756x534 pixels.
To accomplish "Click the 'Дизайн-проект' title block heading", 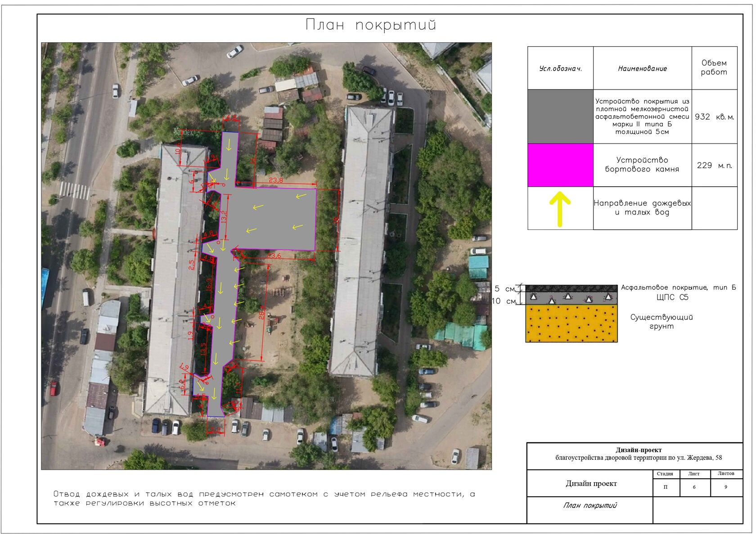I will click(639, 450).
